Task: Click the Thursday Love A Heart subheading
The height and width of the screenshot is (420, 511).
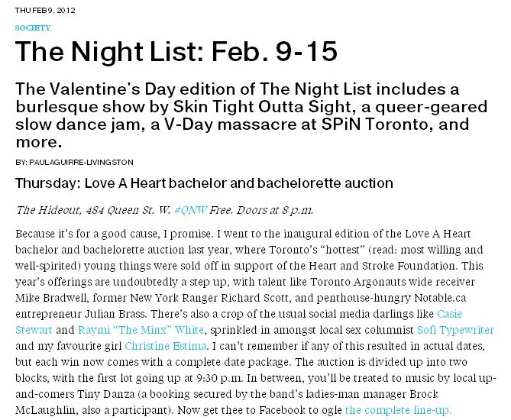Action: click(x=204, y=183)
